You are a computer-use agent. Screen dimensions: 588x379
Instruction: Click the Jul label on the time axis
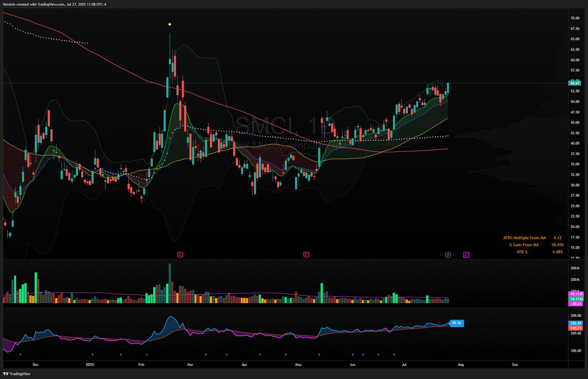click(404, 364)
